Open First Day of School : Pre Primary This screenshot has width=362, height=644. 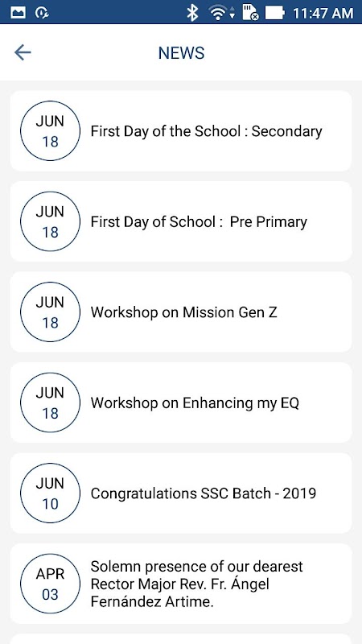pyautogui.click(x=181, y=221)
